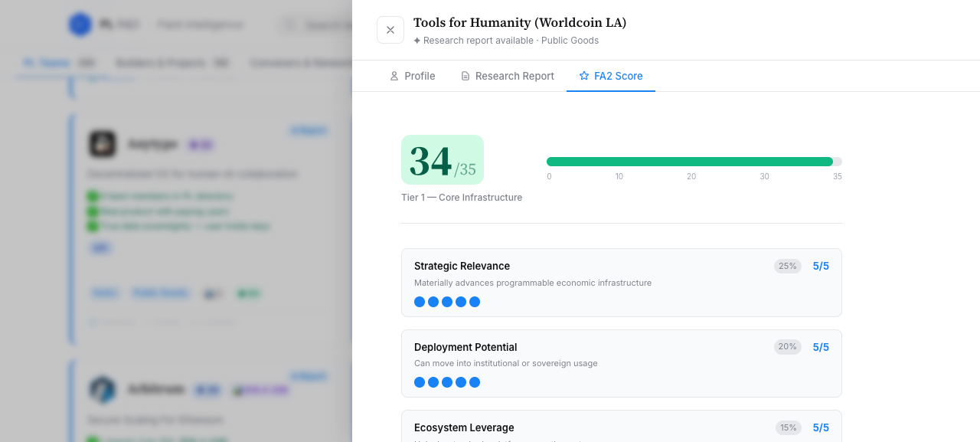
Task: Open the Deployment Potential score card
Action: pyautogui.click(x=622, y=363)
